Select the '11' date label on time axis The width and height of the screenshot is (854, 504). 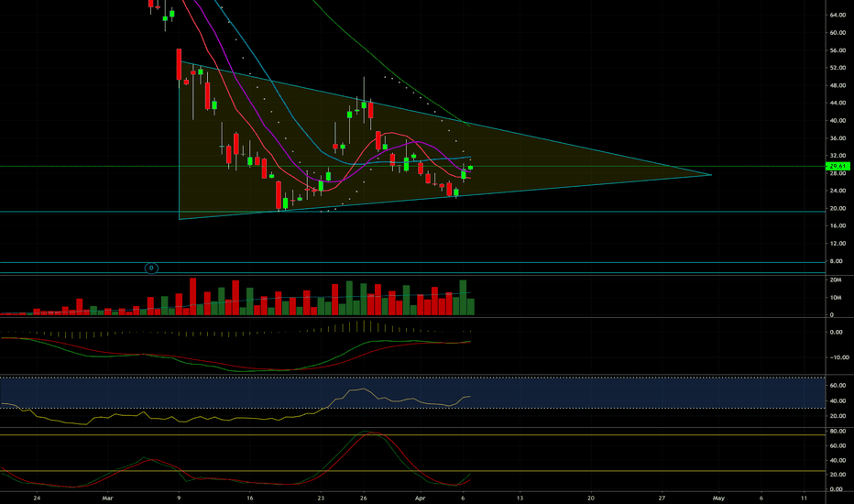coord(804,498)
